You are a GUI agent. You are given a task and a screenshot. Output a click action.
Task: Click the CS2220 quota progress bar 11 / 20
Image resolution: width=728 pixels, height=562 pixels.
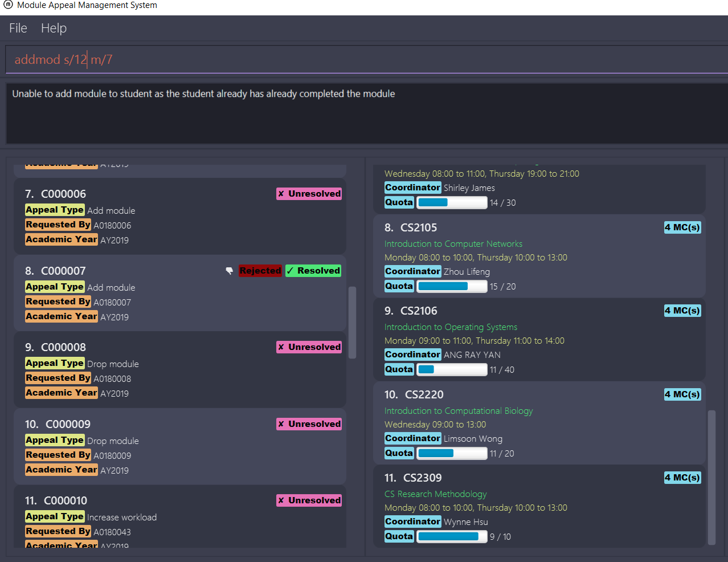tap(452, 453)
